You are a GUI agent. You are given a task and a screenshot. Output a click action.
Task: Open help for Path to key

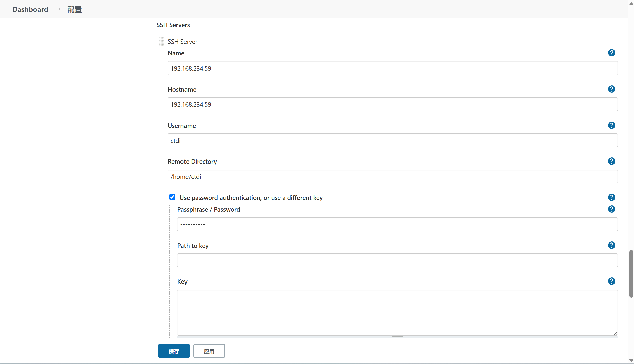click(611, 245)
